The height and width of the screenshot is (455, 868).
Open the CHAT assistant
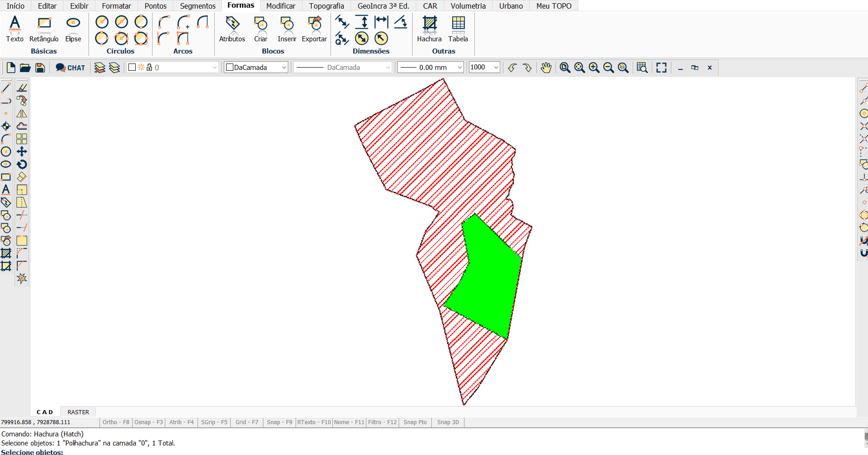70,68
